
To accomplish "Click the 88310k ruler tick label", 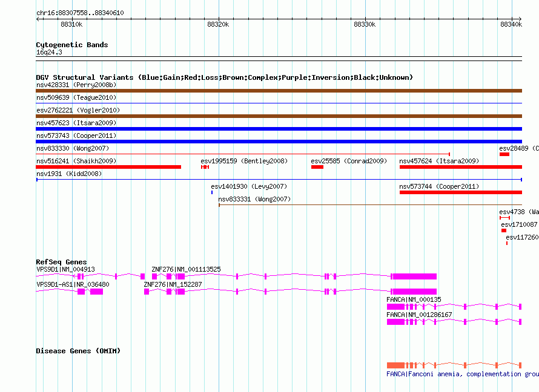I will [71, 24].
